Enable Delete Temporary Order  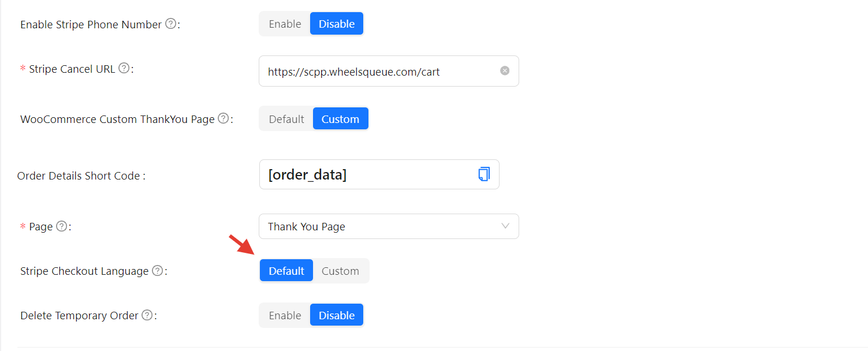(x=285, y=316)
